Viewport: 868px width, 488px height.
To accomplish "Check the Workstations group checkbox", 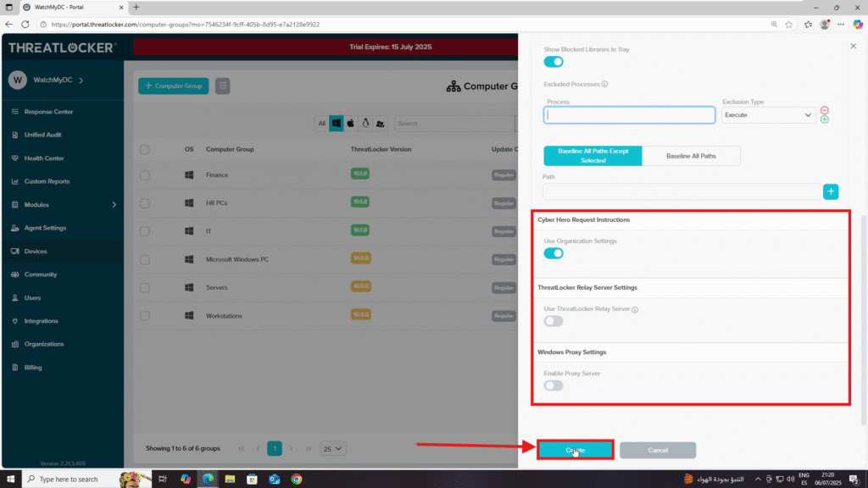I will point(144,316).
